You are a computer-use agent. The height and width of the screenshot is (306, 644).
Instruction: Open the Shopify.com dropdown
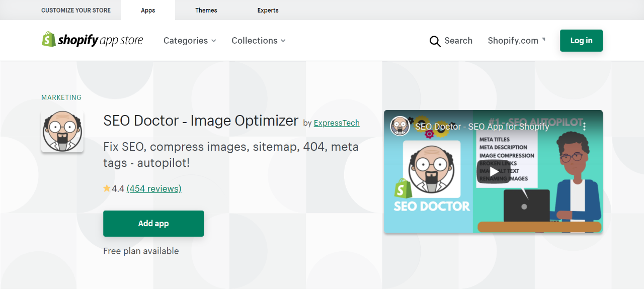pos(517,41)
